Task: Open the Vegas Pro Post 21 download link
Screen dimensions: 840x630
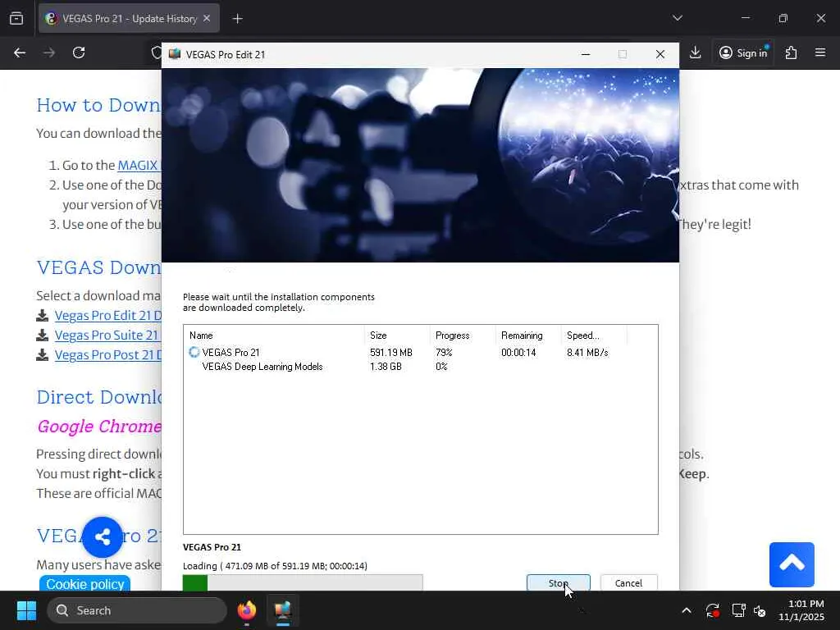Action: [107, 355]
